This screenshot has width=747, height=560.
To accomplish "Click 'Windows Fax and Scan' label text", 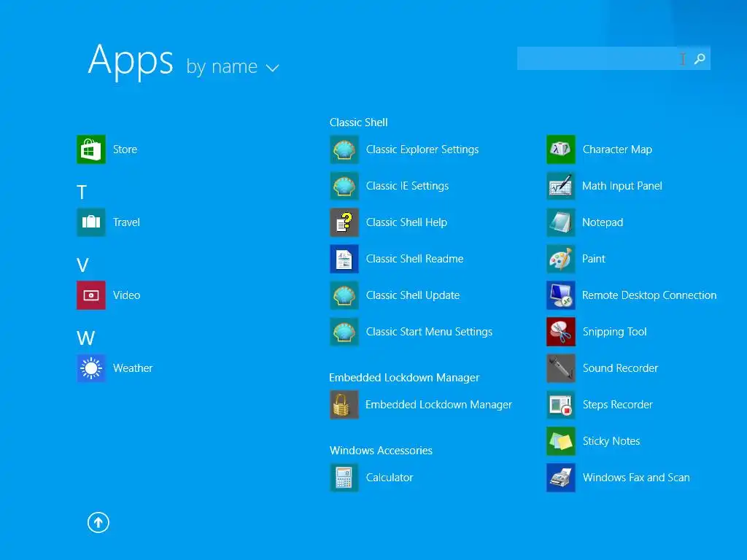I will coord(636,478).
